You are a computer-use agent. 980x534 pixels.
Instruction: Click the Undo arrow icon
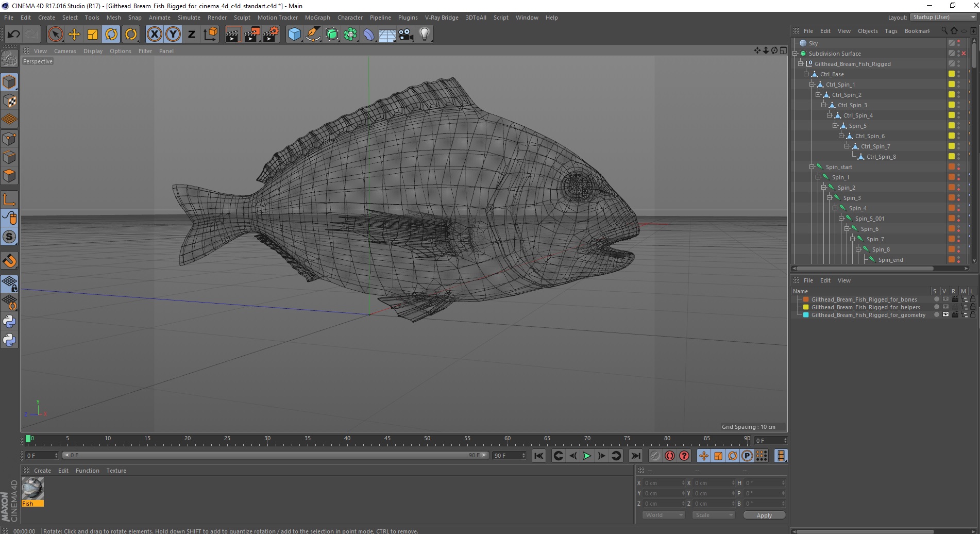tap(13, 35)
